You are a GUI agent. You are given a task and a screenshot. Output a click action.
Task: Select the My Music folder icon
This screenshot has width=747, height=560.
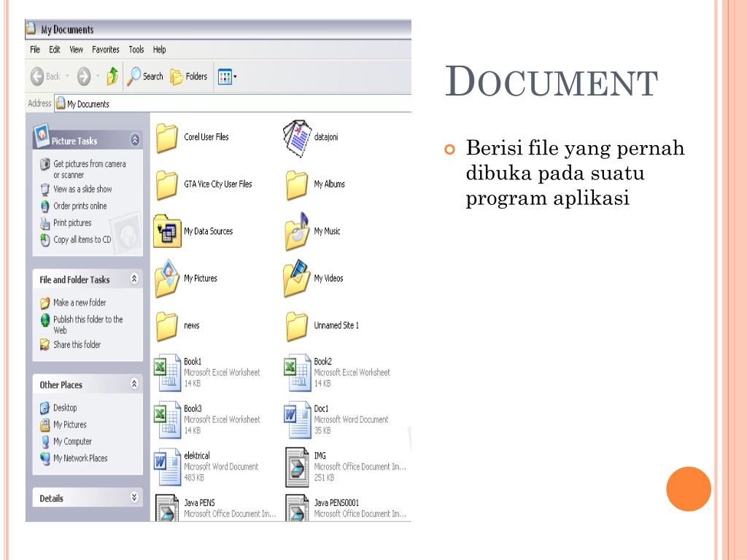click(297, 231)
